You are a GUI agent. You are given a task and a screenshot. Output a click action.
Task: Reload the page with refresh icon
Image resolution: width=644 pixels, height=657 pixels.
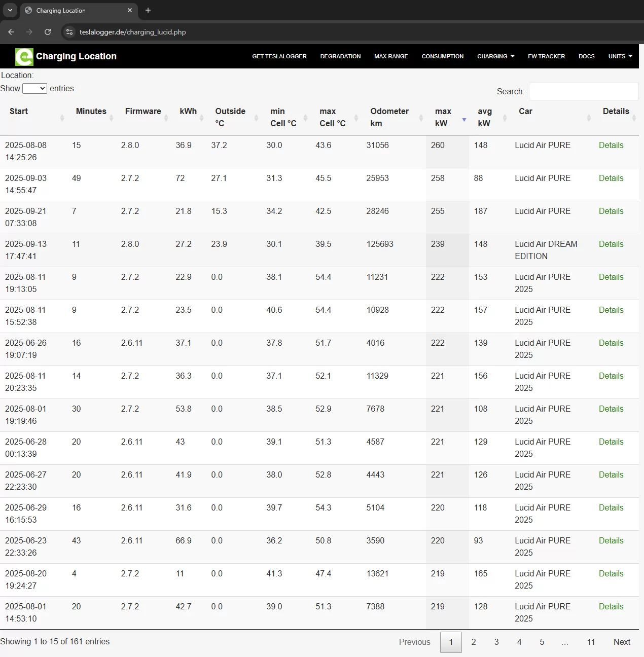click(48, 32)
